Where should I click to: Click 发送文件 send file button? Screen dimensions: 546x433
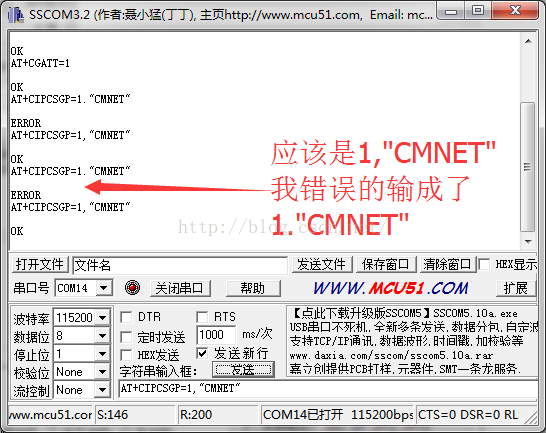(322, 265)
